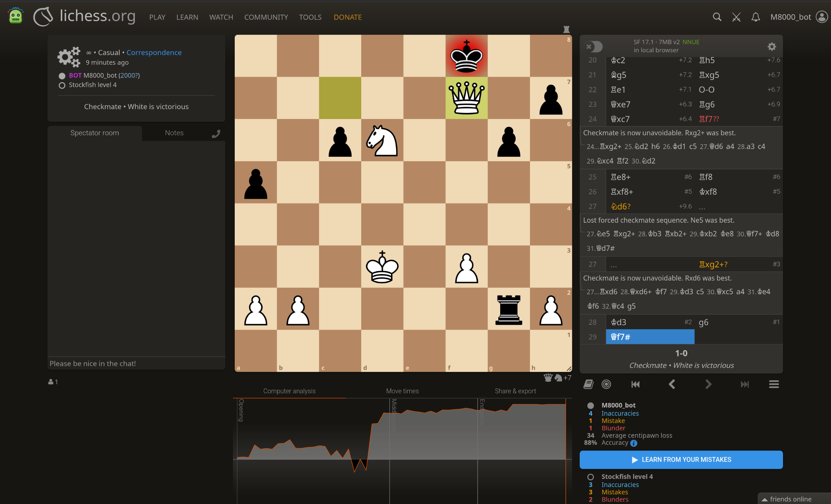Expand the friends online panel
Image resolution: width=831 pixels, height=504 pixels.
tap(790, 499)
